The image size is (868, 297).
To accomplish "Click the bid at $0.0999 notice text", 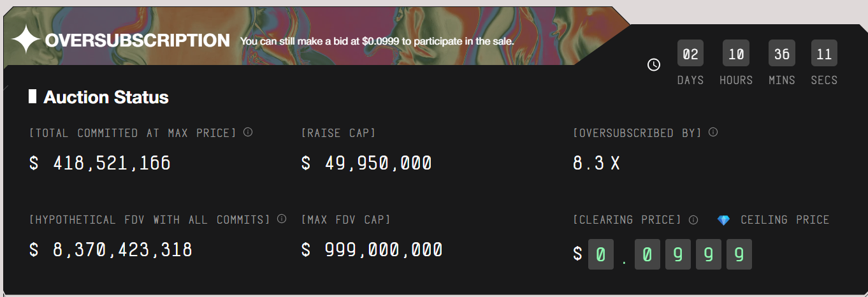I will 377,41.
